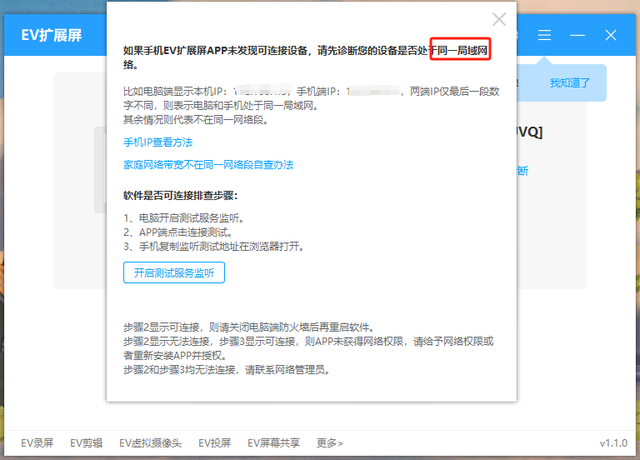The image size is (640, 460).
Task: Click the EV扩展屏 title logo
Action: (x=51, y=36)
